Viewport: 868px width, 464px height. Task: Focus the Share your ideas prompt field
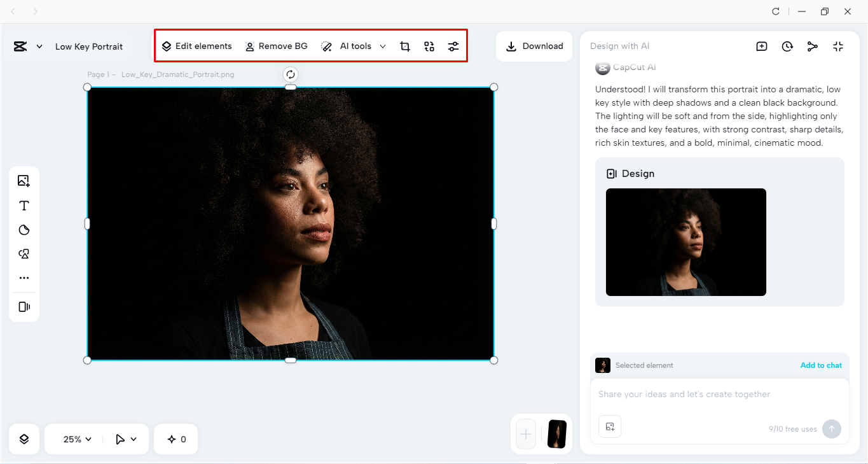(x=720, y=395)
